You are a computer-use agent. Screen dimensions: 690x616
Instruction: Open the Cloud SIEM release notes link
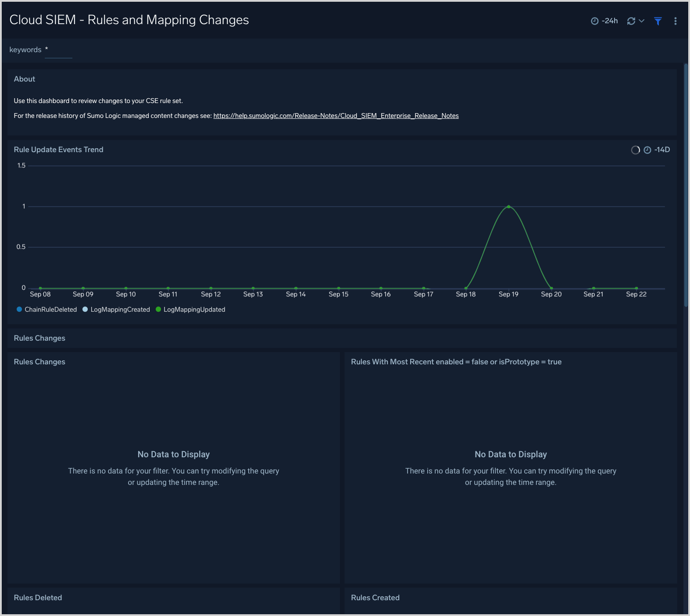(336, 116)
